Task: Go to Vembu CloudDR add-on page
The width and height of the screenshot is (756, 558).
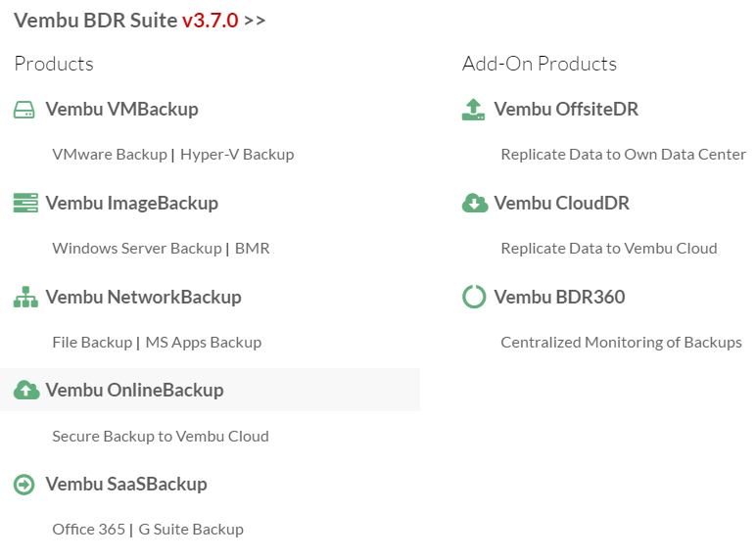Action: coord(562,203)
